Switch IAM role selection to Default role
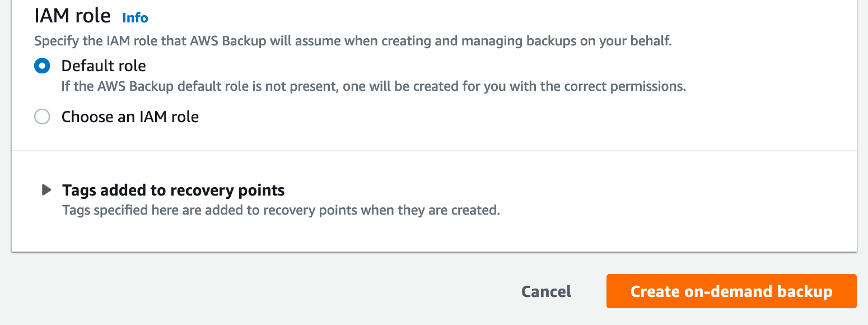The height and width of the screenshot is (325, 868). click(x=42, y=66)
